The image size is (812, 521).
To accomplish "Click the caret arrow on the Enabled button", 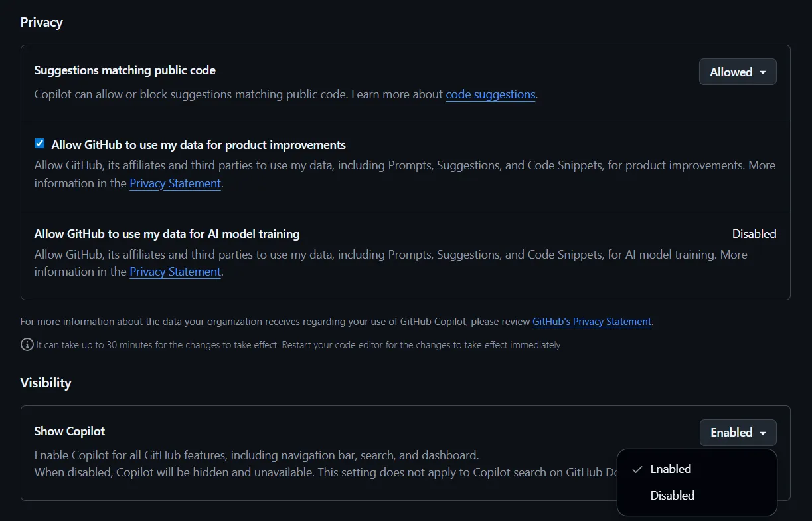I will coord(763,433).
